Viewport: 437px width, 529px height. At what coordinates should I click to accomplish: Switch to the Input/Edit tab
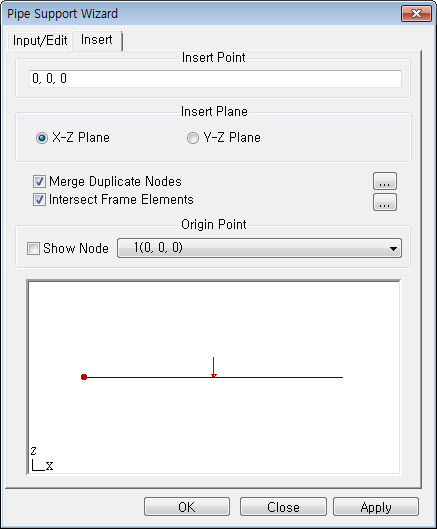pos(40,40)
